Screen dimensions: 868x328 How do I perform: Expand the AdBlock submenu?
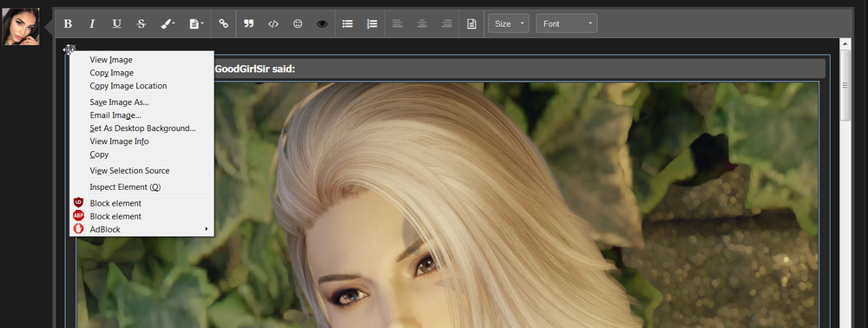[x=141, y=229]
